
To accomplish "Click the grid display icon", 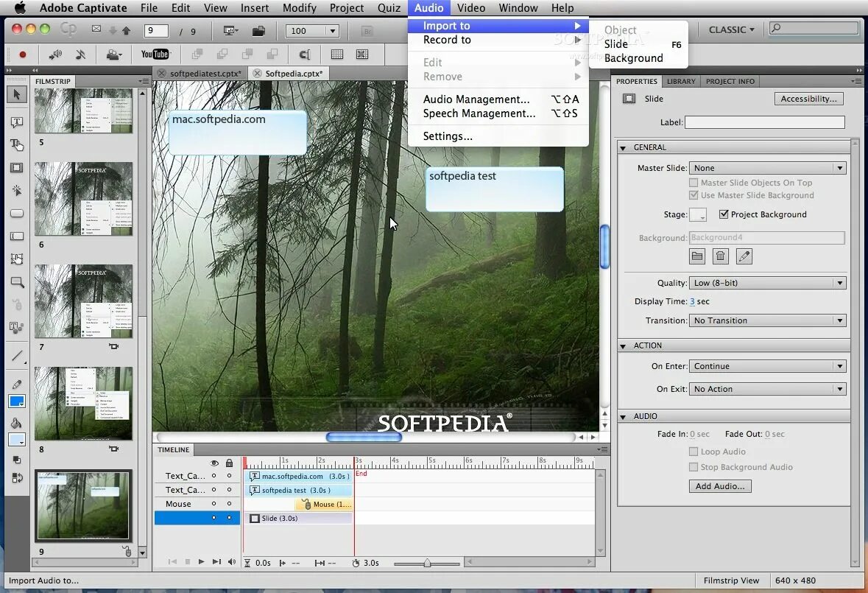I will [x=336, y=55].
